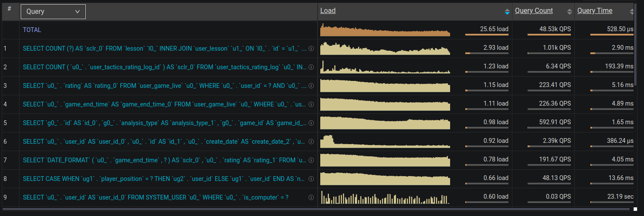Click info icon on the rating_0 query row
This screenshot has height=216, width=644.
[311, 86]
